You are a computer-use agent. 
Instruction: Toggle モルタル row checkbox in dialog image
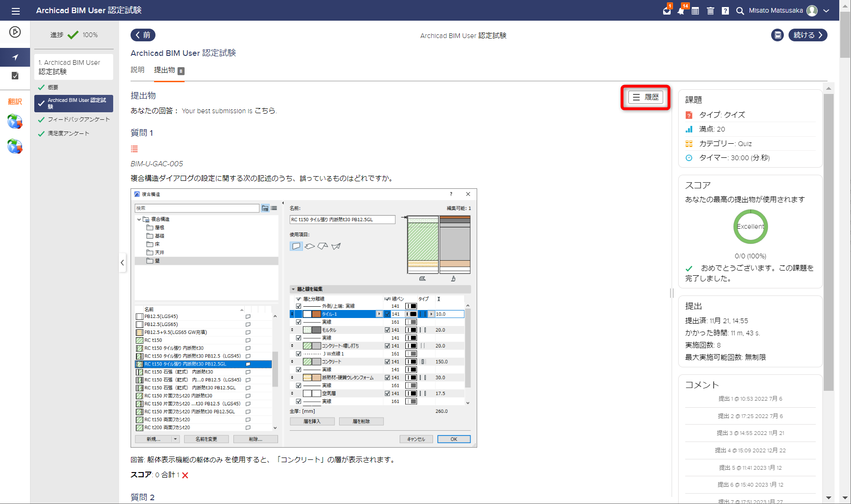388,330
